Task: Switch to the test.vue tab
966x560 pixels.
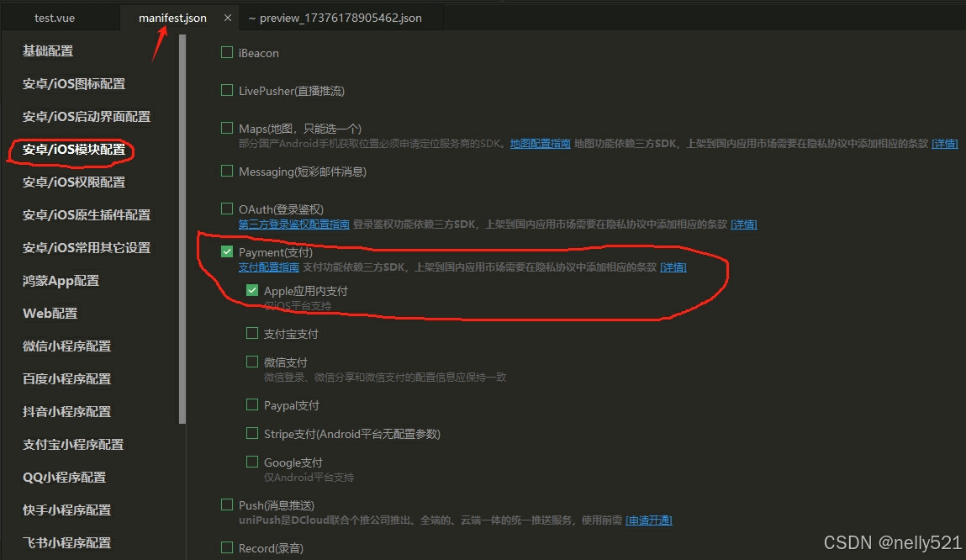Action: point(54,18)
